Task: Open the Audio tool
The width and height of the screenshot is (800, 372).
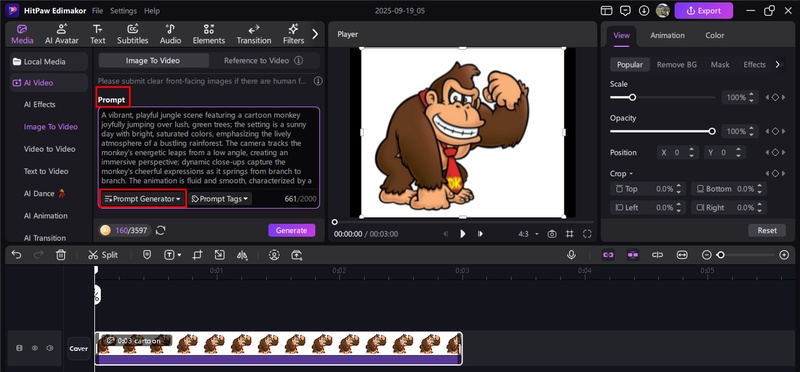Action: point(170,34)
